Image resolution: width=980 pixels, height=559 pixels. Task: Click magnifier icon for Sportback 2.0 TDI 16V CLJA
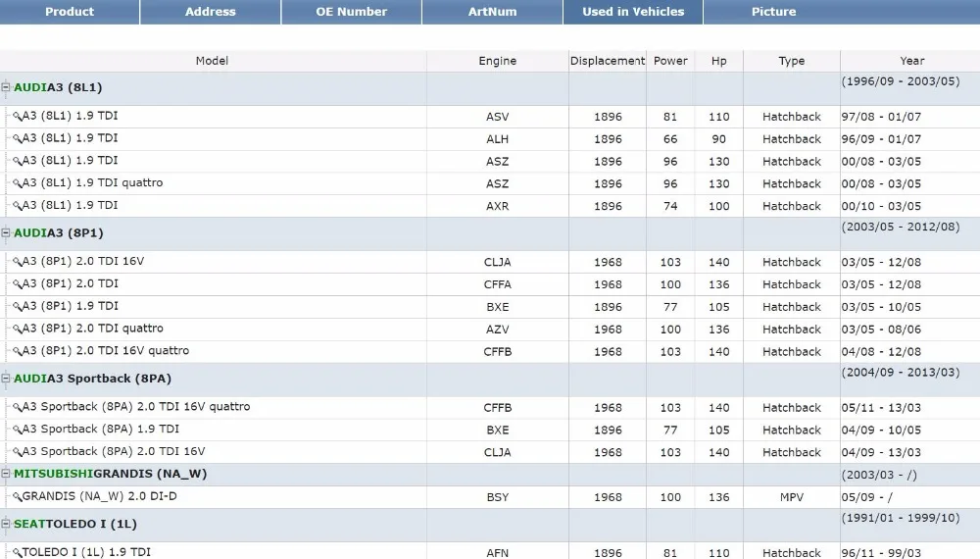(x=17, y=452)
